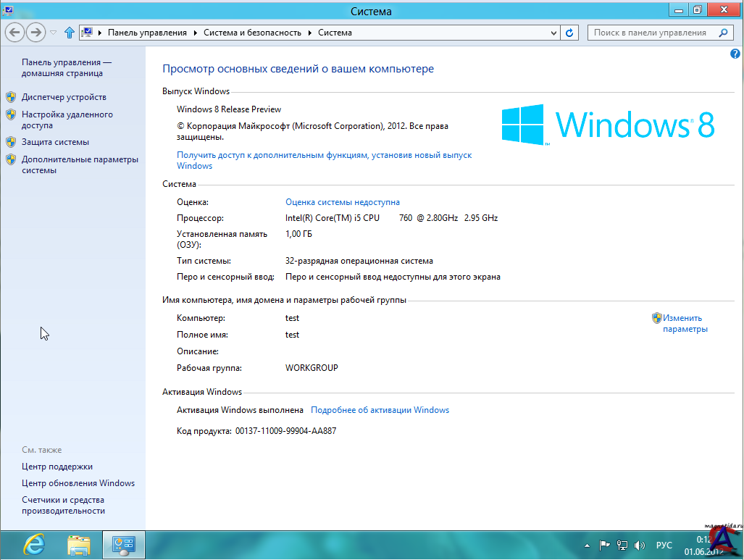Click the Поиск в панели управления search field

(x=650, y=33)
